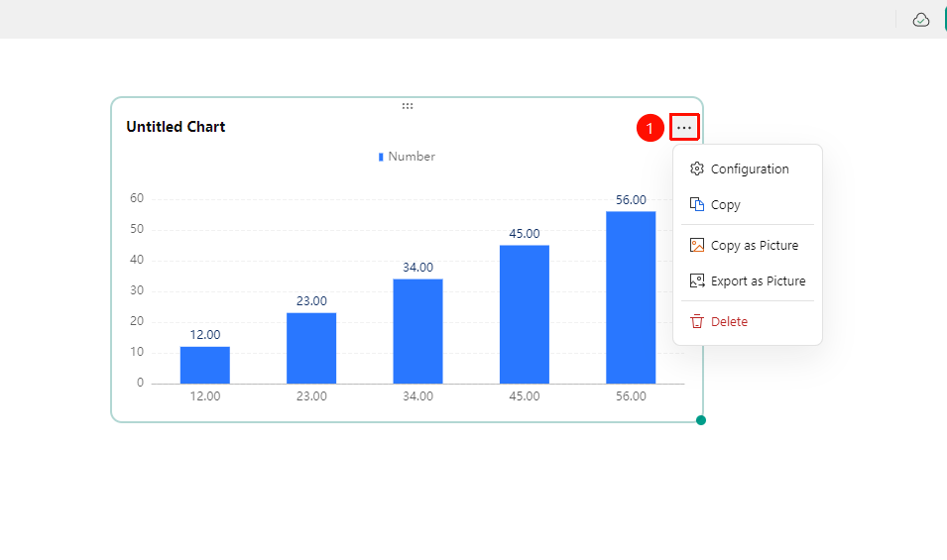
Task: Click the six-dot drag handle atop chart
Action: tap(408, 106)
